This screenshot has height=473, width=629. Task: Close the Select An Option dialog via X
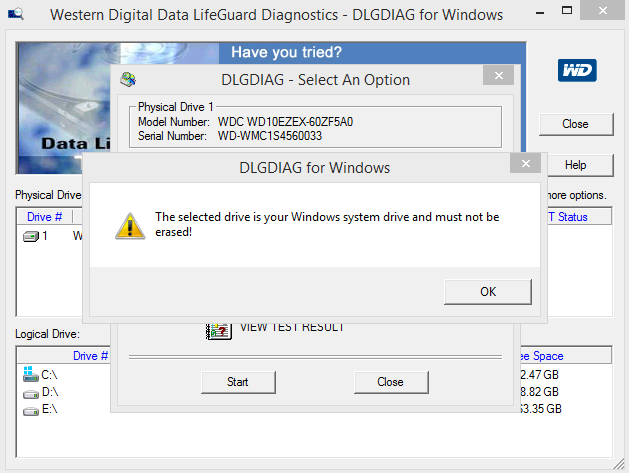click(x=498, y=75)
